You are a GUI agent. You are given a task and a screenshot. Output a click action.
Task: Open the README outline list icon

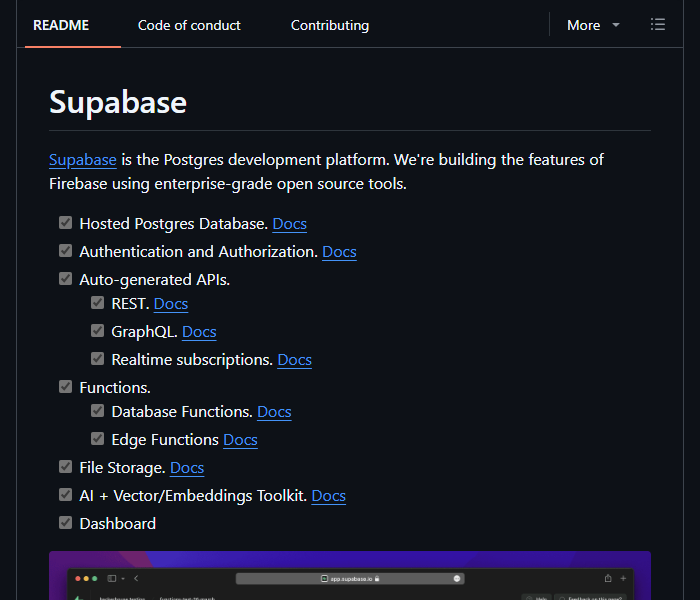pos(658,25)
